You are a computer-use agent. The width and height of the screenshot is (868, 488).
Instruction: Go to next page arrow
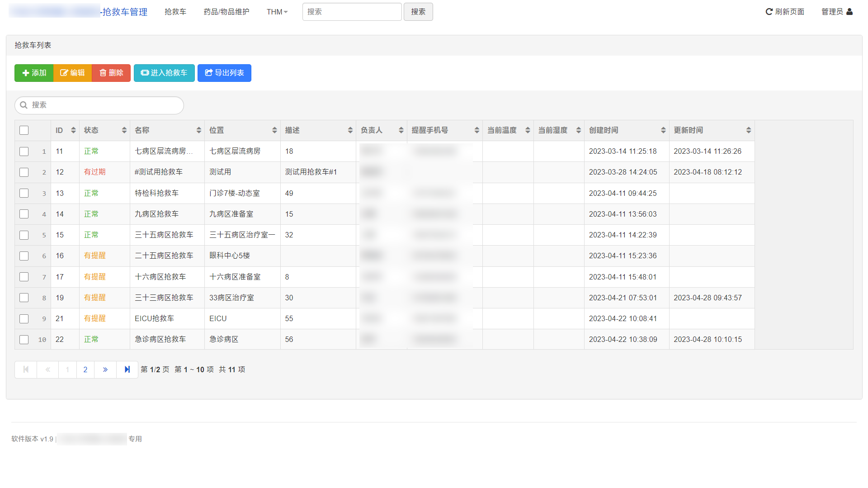coord(105,370)
